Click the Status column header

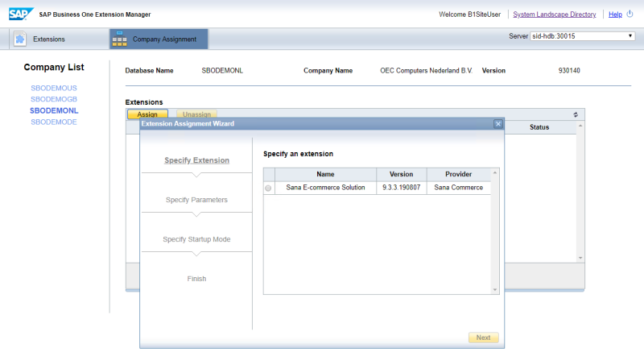[539, 127]
